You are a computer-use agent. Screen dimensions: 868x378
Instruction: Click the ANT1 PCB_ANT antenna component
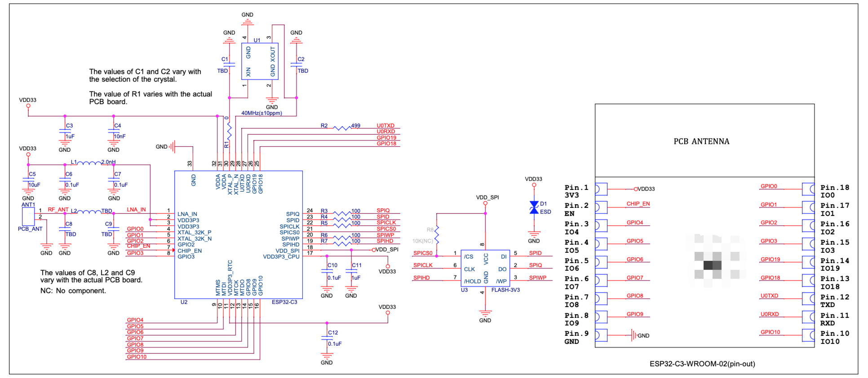[x=28, y=217]
